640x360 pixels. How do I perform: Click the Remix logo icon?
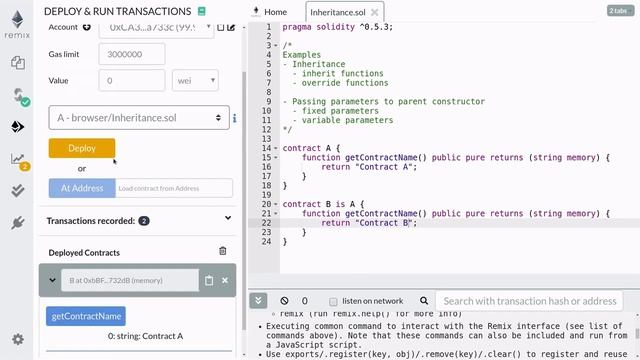pyautogui.click(x=17, y=24)
